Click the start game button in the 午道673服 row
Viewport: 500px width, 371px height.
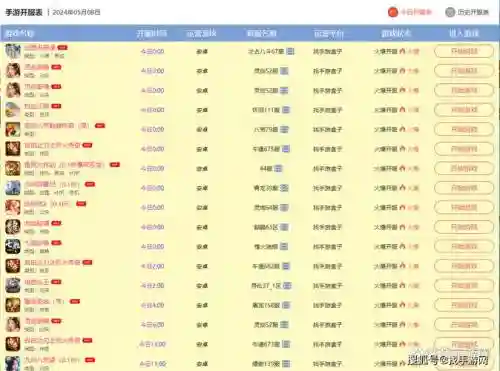point(464,344)
